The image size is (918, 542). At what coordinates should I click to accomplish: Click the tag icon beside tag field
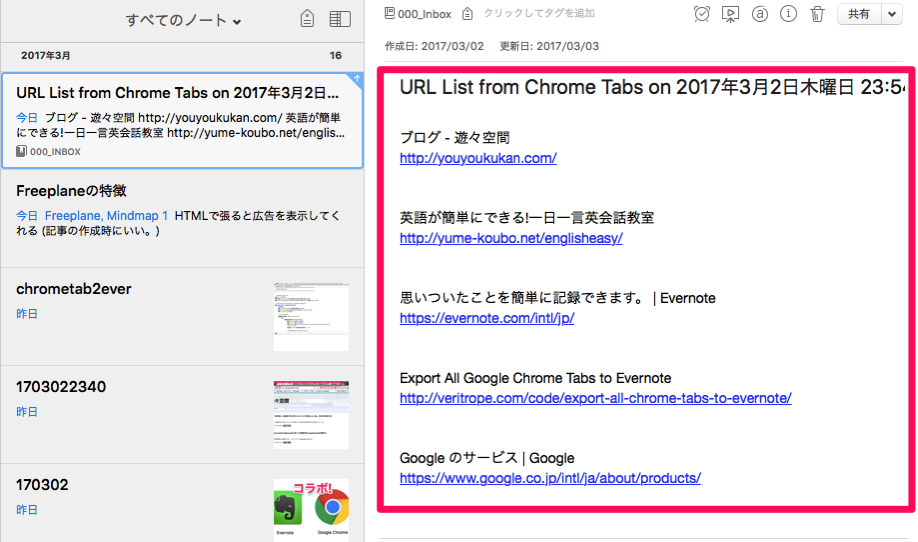point(467,13)
